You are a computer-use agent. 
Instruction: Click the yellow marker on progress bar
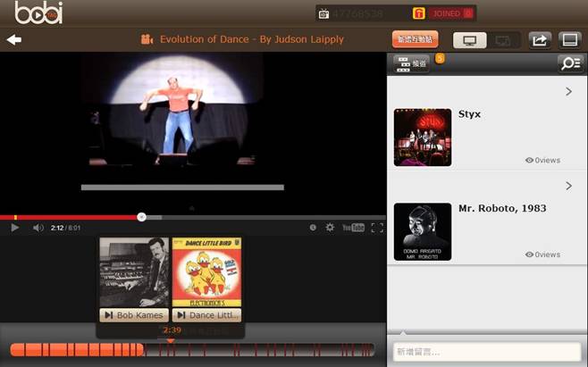pyautogui.click(x=15, y=217)
